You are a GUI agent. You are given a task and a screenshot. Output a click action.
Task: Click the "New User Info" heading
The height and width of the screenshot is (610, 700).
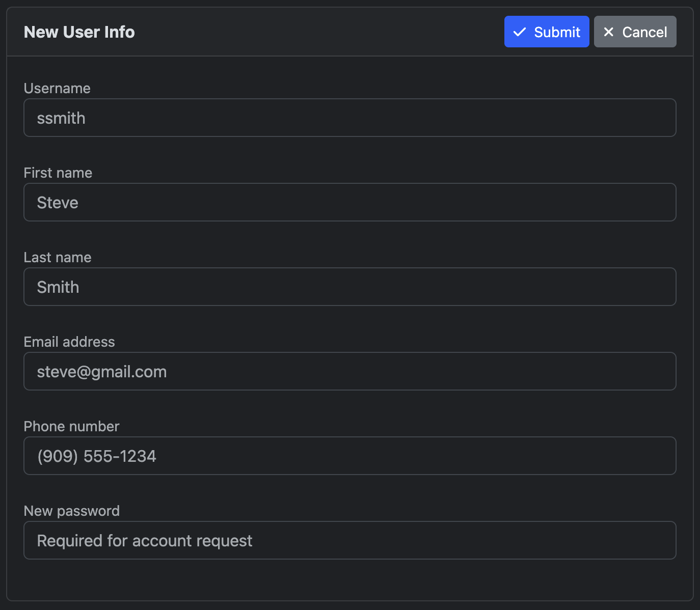79,32
